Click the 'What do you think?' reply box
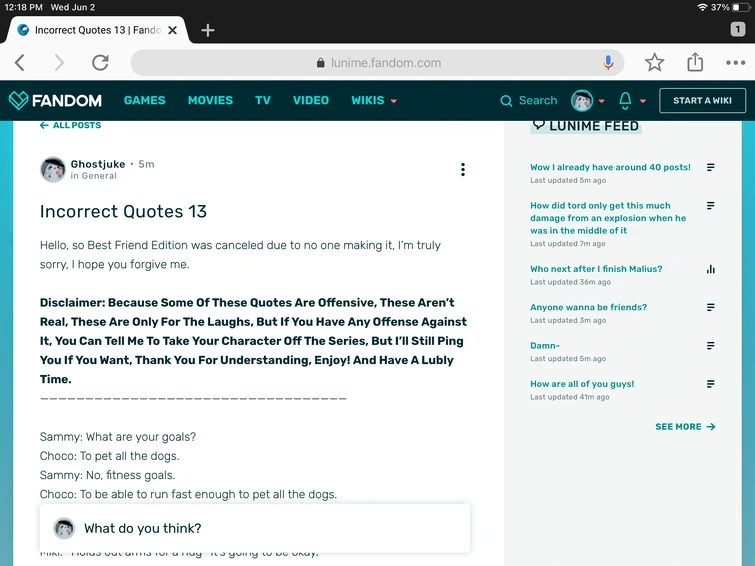The width and height of the screenshot is (755, 566). coord(255,528)
